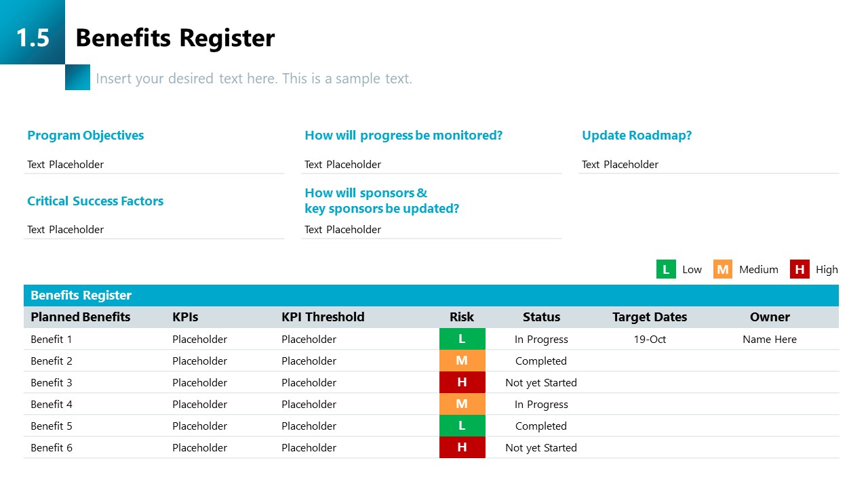
Task: Select Benefit 2 orange M risk badge
Action: point(462,361)
